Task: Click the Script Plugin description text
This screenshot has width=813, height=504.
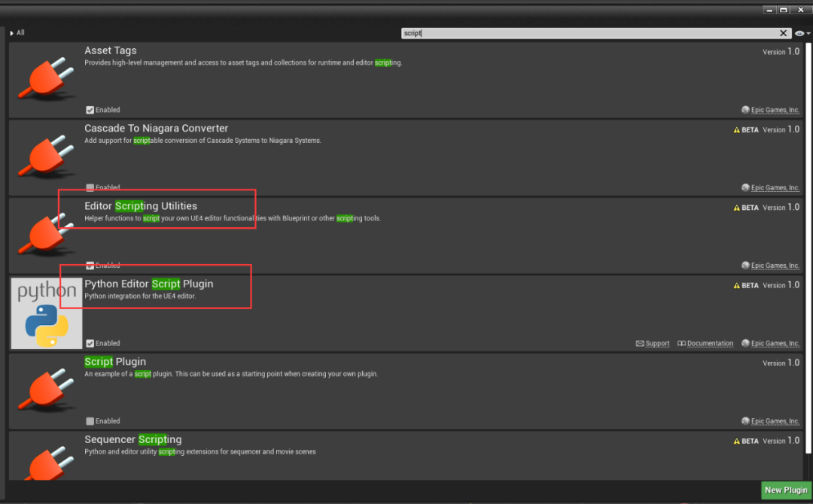Action: pos(231,374)
